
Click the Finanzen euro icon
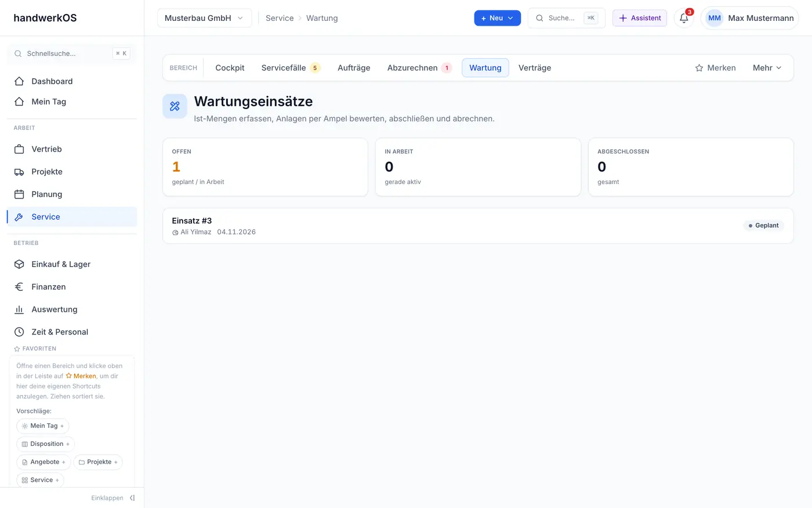click(x=19, y=287)
